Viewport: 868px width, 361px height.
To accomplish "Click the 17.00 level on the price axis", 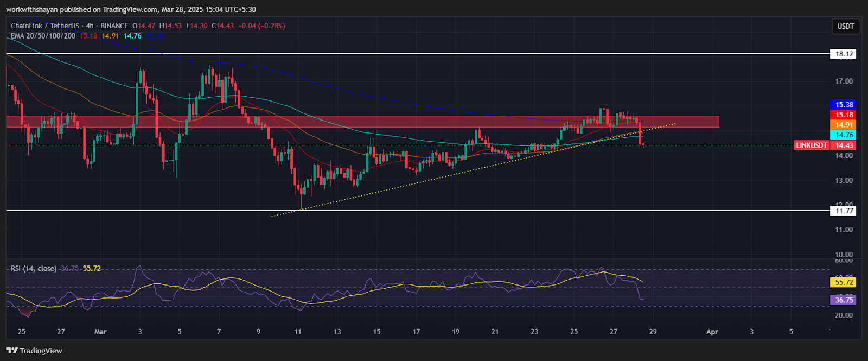I will tap(844, 81).
